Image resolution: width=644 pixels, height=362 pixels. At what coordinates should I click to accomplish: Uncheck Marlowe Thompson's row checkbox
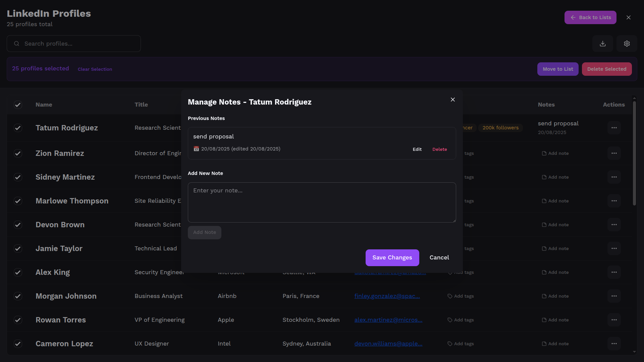pyautogui.click(x=18, y=201)
